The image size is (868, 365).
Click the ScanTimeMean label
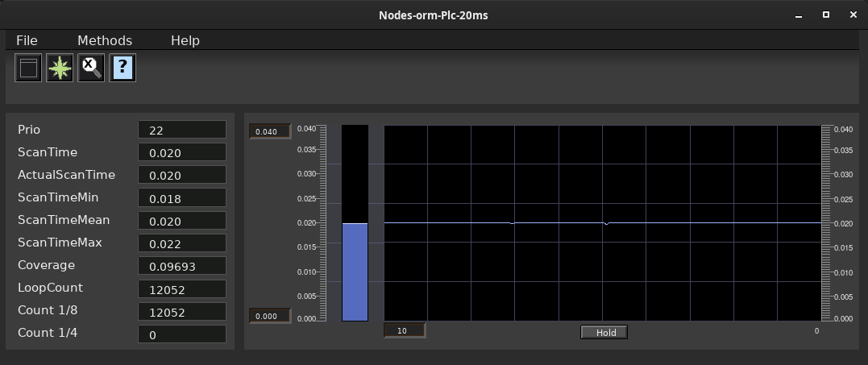64,220
